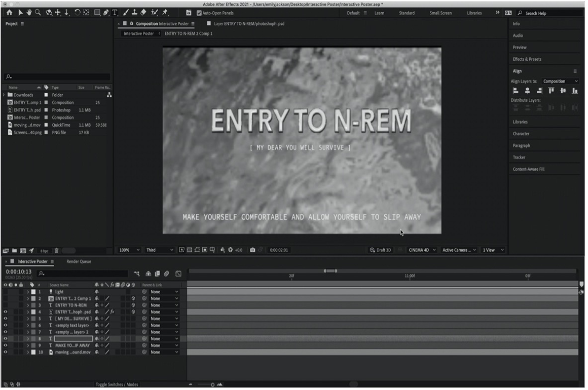Screen dimensions: 588x390
Task: Switch to the Render Queue tab
Action: 79,261
